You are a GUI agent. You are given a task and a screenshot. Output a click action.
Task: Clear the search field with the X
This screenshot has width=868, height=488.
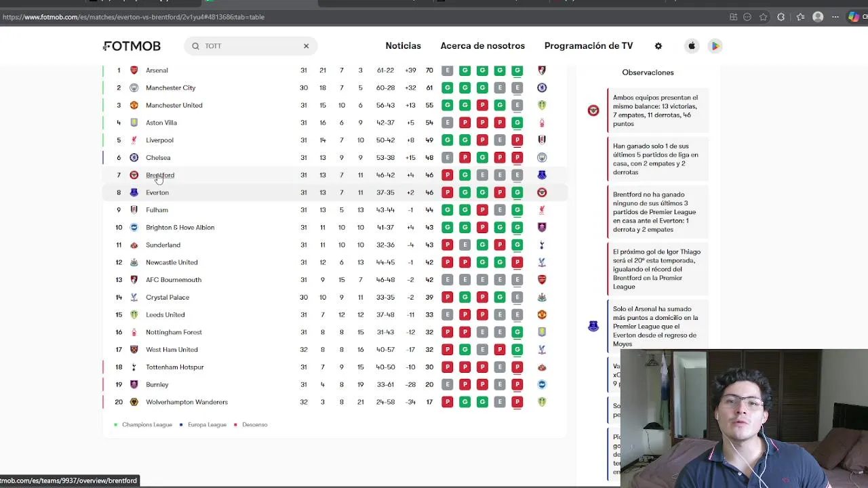[306, 46]
